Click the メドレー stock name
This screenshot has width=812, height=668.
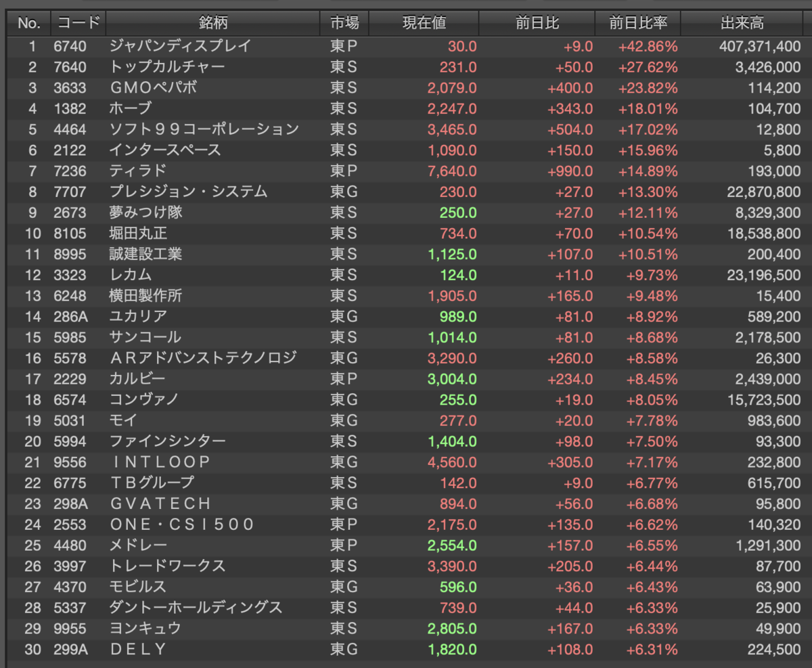point(138,545)
